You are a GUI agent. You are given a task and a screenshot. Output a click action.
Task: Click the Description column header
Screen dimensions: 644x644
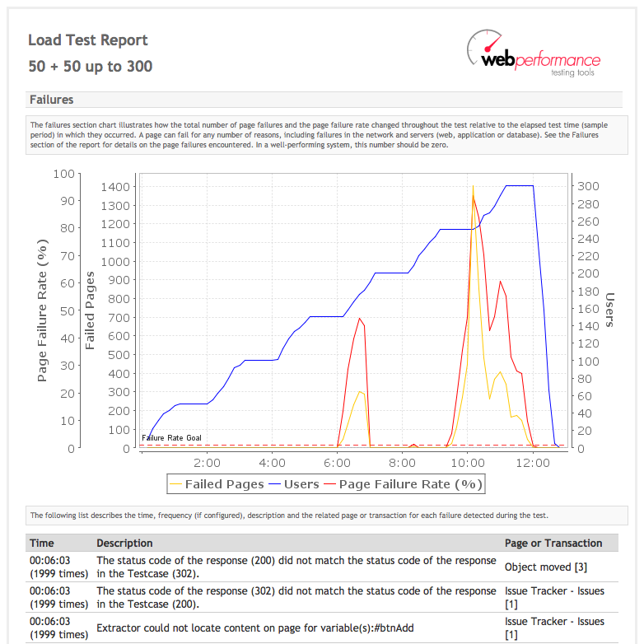click(124, 543)
